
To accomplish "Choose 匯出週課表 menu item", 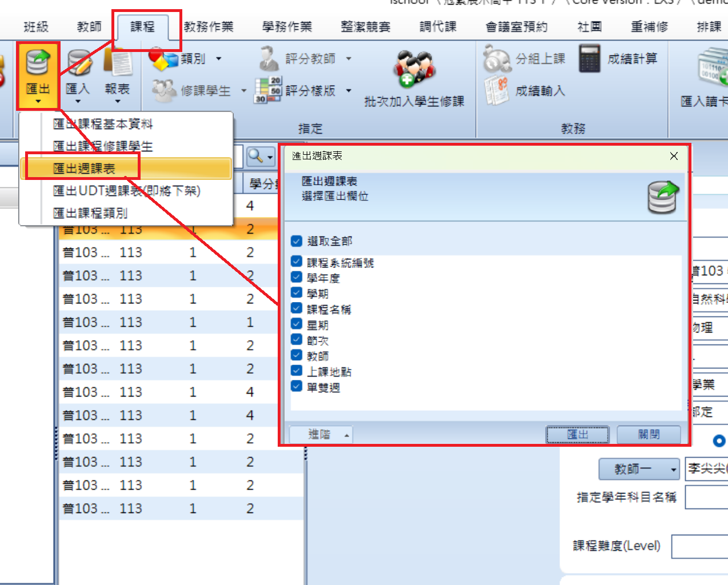I will 126,169.
